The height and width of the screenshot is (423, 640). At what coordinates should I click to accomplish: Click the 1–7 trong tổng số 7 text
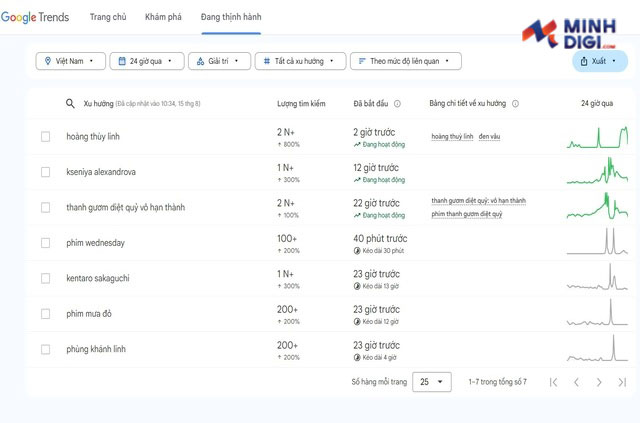pos(498,382)
